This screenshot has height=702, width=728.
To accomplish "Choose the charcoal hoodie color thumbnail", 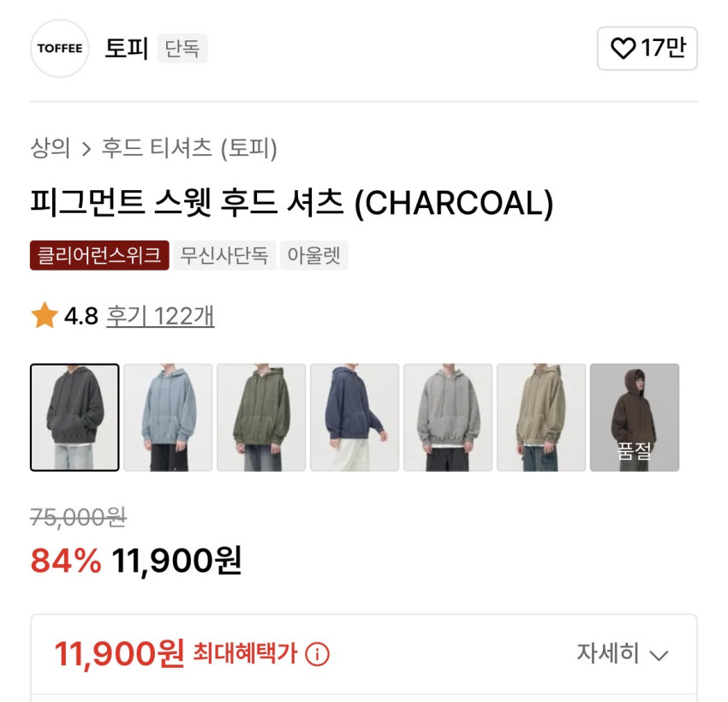I will pyautogui.click(x=75, y=418).
